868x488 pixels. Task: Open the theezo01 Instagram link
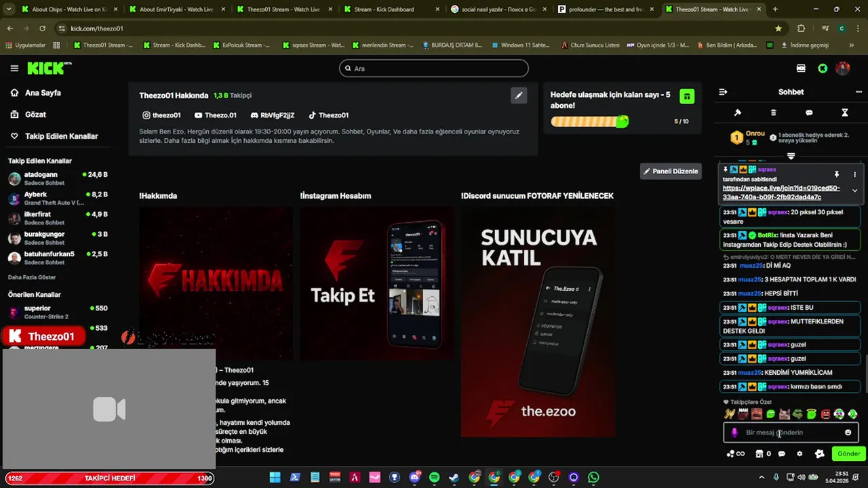pos(161,115)
